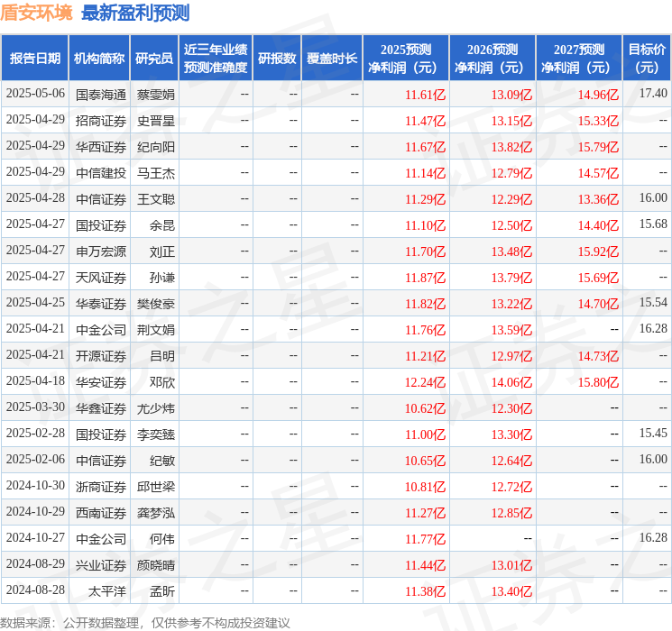Screen dimensions: 672x631
Task: Click the 目标价 column header
Action: 647,59
